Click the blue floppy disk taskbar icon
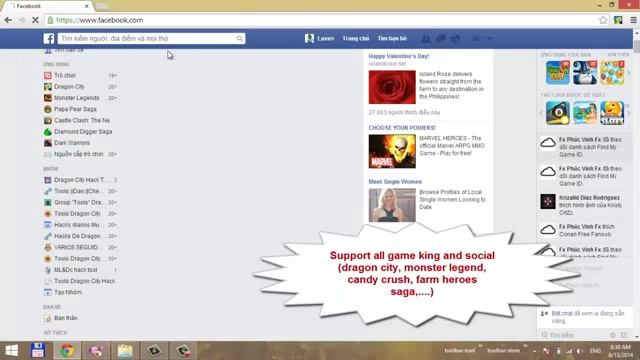The image size is (640, 360). [38, 351]
